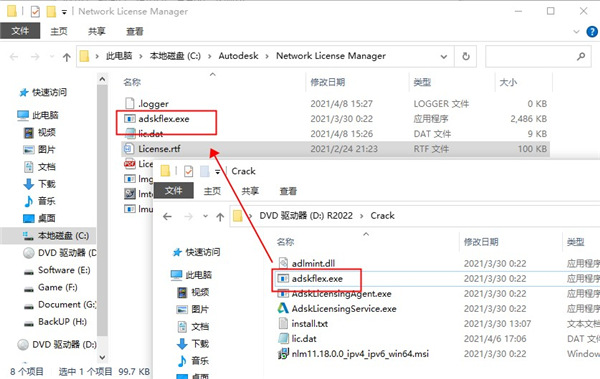
Task: Open recent locations dropdown in Network License Manager window
Action: [52, 57]
